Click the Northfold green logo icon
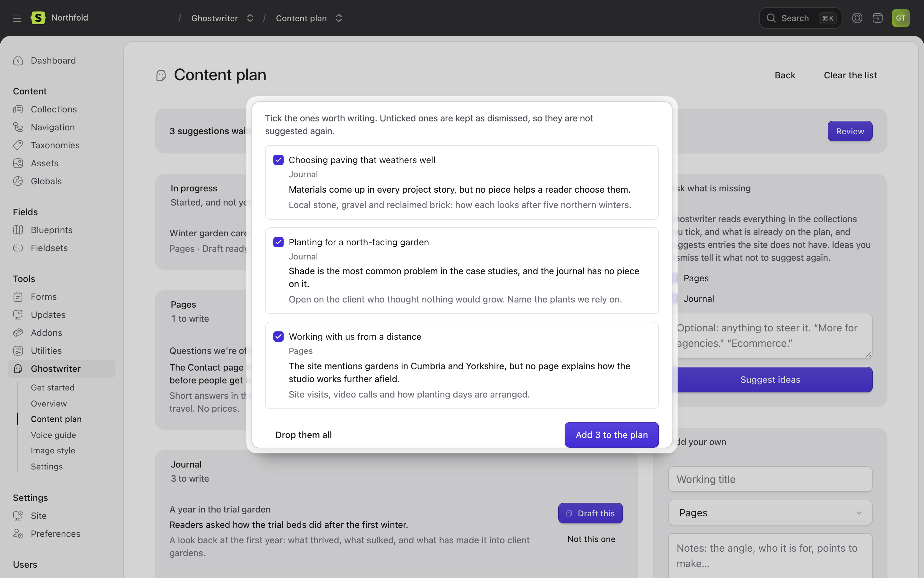The height and width of the screenshot is (578, 924). click(38, 18)
